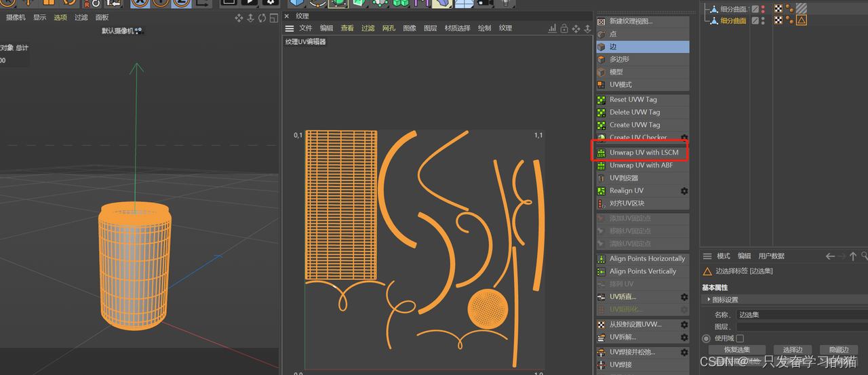The image size is (868, 375).
Task: Open texture editor 材质选择 menu
Action: pos(457,28)
